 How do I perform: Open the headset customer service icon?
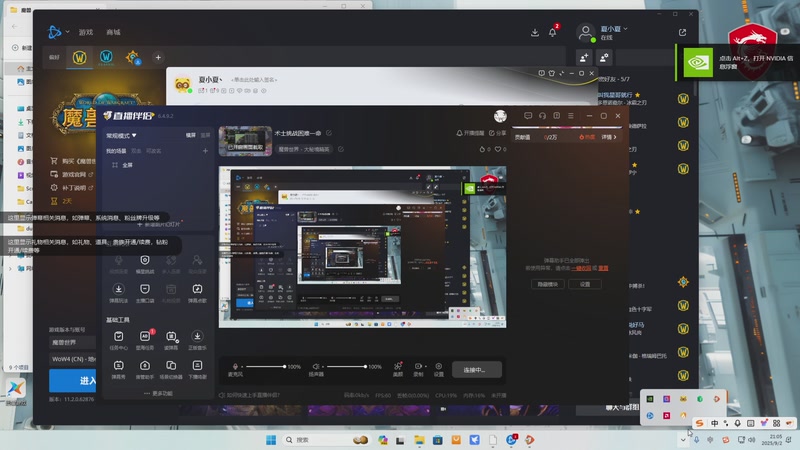click(x=542, y=116)
